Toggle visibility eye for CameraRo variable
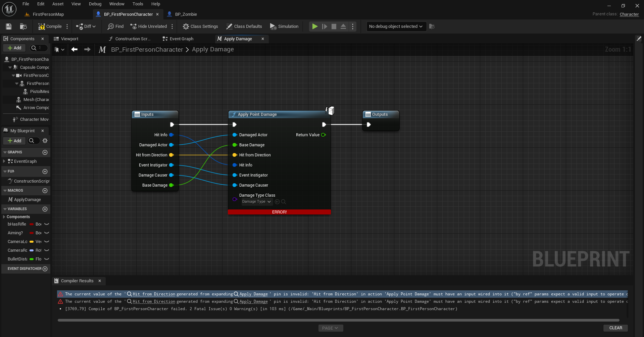Image resolution: width=644 pixels, height=337 pixels. coord(47,250)
